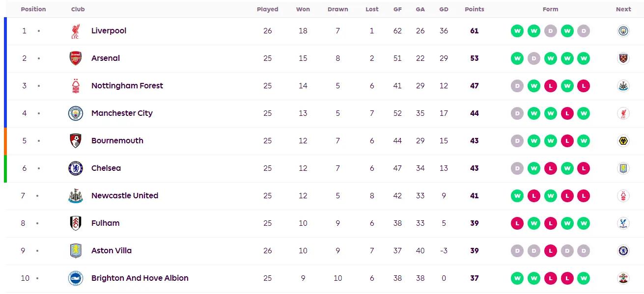This screenshot has height=294, width=644.
Task: Click the Played column header
Action: pyautogui.click(x=267, y=9)
